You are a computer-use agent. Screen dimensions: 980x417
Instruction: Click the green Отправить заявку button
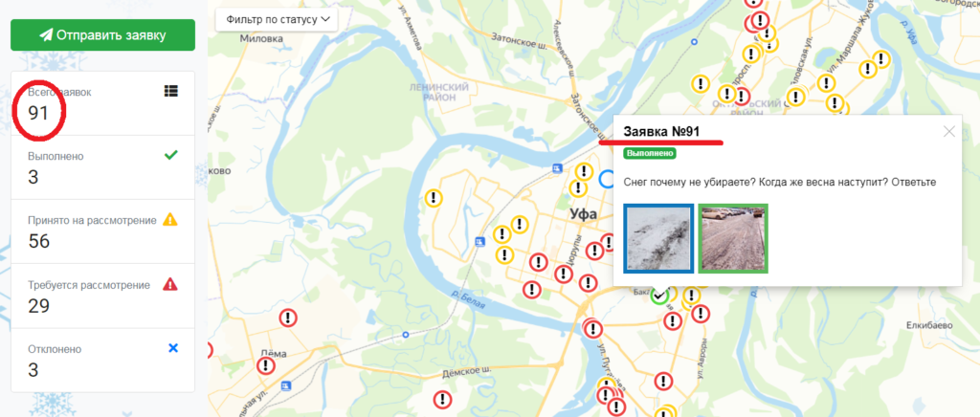tap(102, 35)
